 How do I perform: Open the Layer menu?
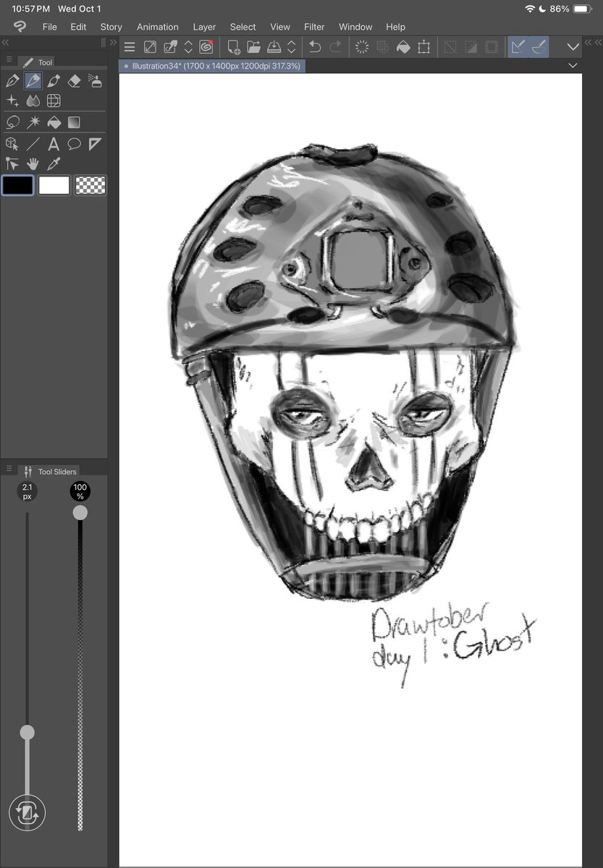[x=204, y=27]
